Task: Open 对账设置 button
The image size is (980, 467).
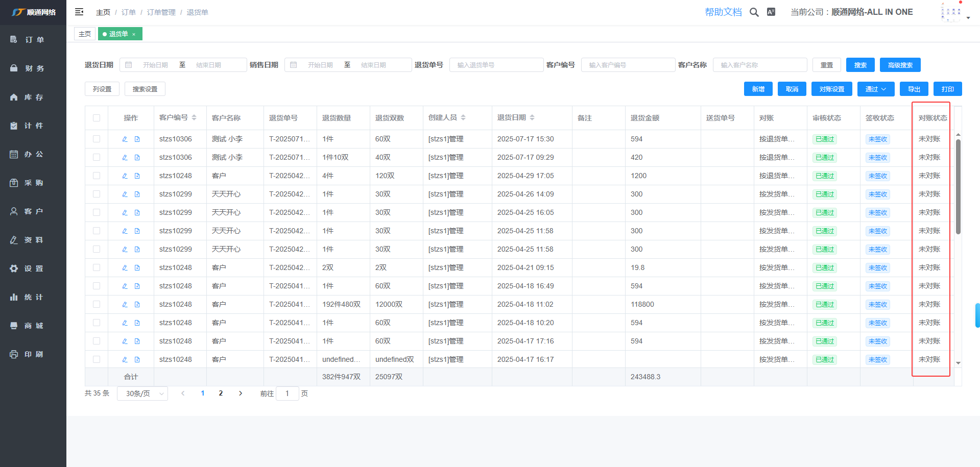Action: (832, 89)
